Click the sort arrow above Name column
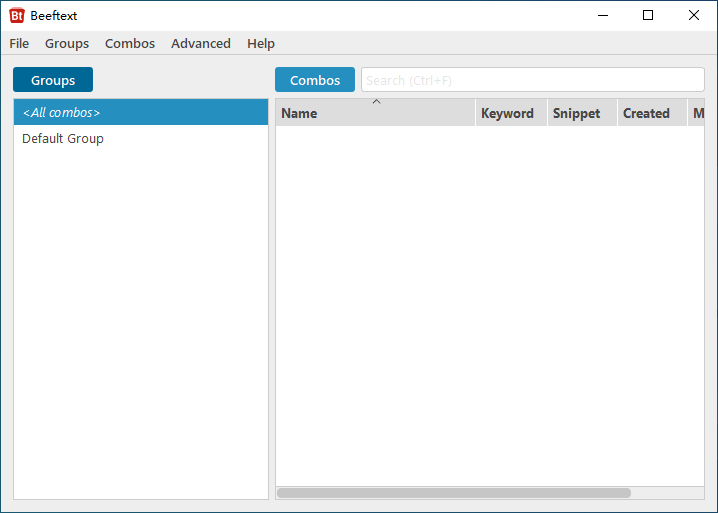718x513 pixels. 376,102
